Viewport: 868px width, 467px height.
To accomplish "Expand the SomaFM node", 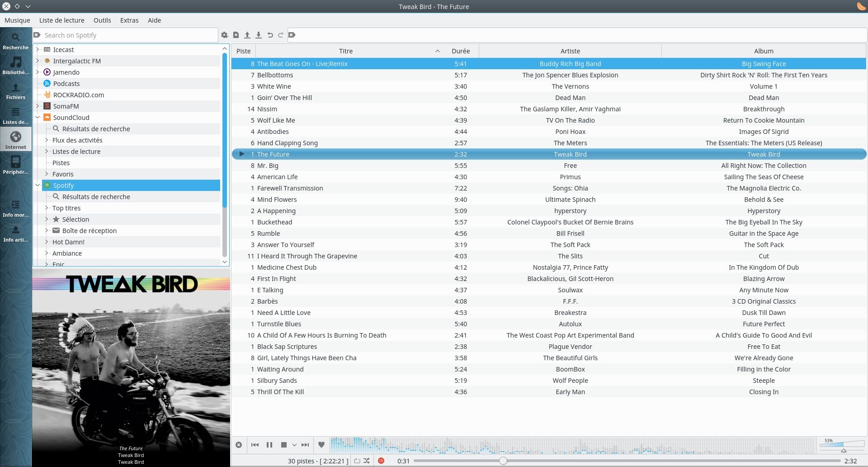I will [x=38, y=106].
